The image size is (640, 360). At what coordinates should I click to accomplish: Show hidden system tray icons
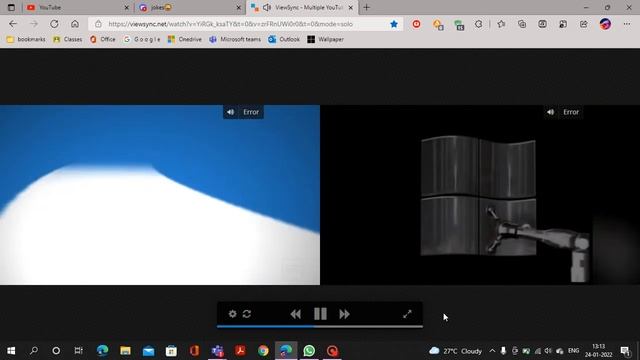pyautogui.click(x=492, y=351)
